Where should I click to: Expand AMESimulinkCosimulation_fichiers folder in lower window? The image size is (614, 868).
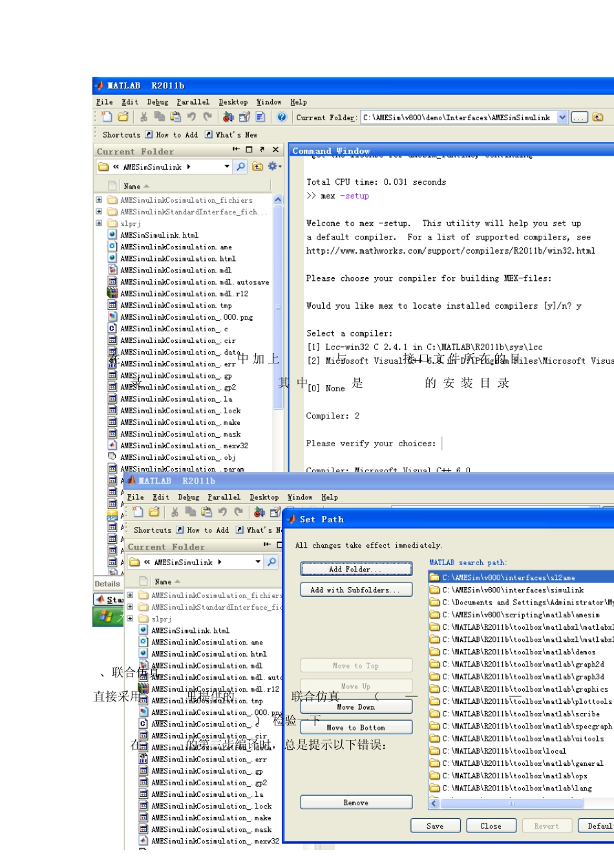130,595
